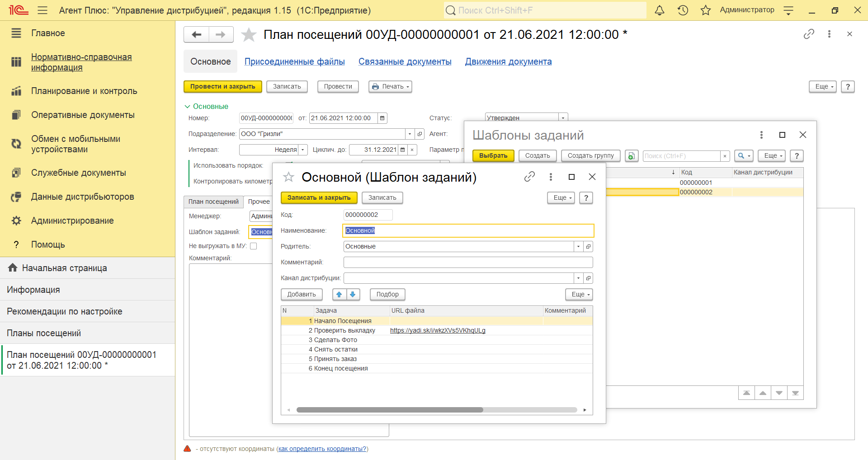The height and width of the screenshot is (460, 868).
Task: Click the notifications bell icon
Action: pos(660,10)
